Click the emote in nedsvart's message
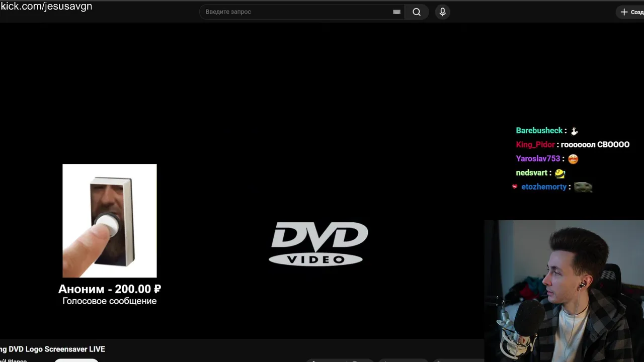This screenshot has width=644, height=362. point(560,173)
